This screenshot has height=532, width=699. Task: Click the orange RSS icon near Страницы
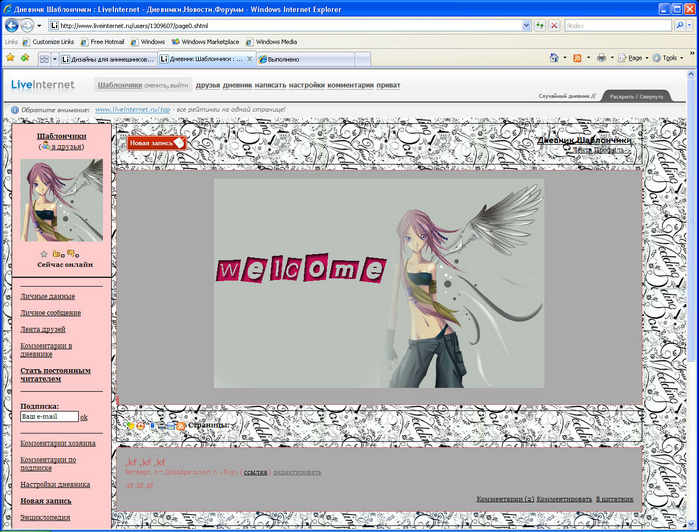coord(181,426)
